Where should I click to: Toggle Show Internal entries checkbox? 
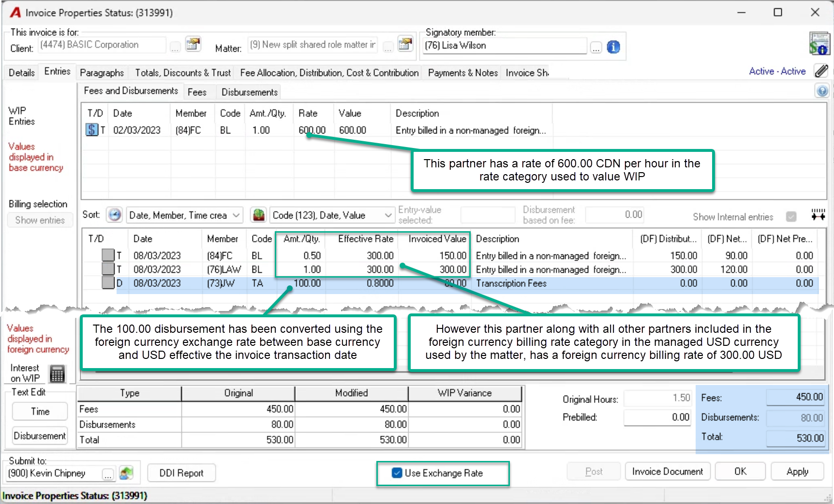(x=791, y=217)
